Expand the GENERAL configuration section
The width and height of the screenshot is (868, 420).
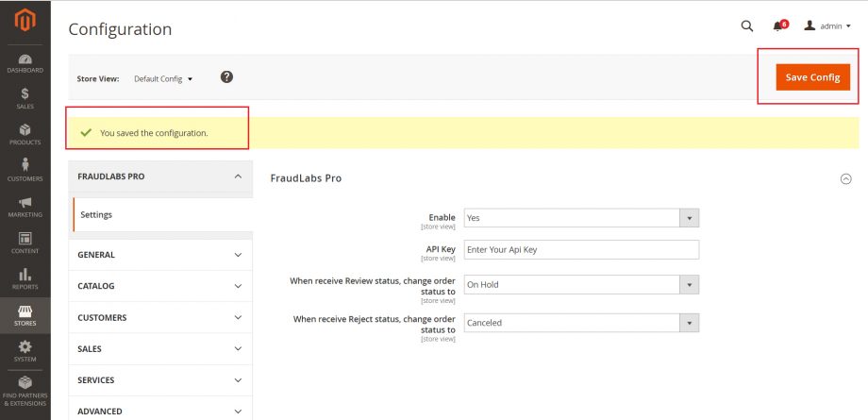[x=160, y=255]
